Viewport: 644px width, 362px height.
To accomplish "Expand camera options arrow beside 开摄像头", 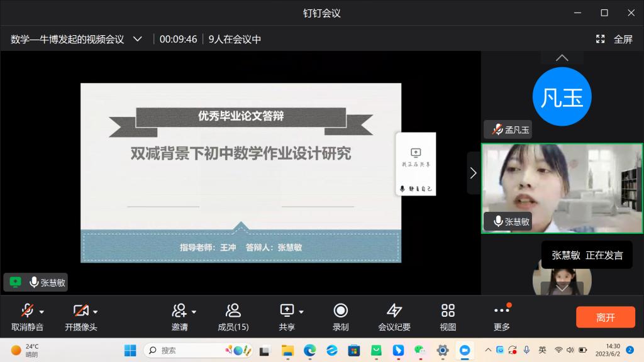I will (x=96, y=312).
